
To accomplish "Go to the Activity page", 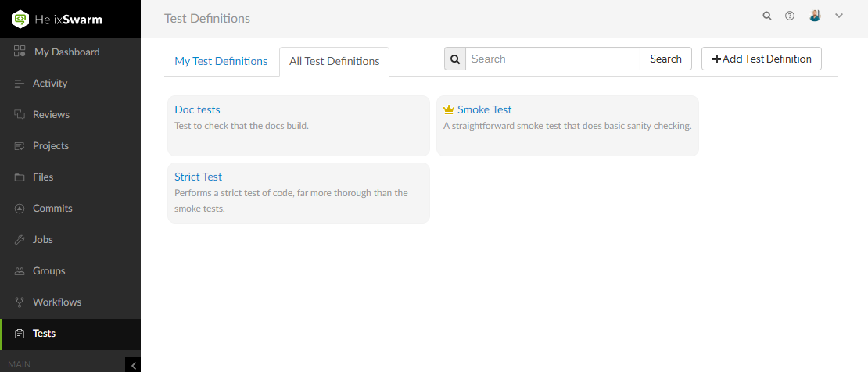I will click(50, 84).
